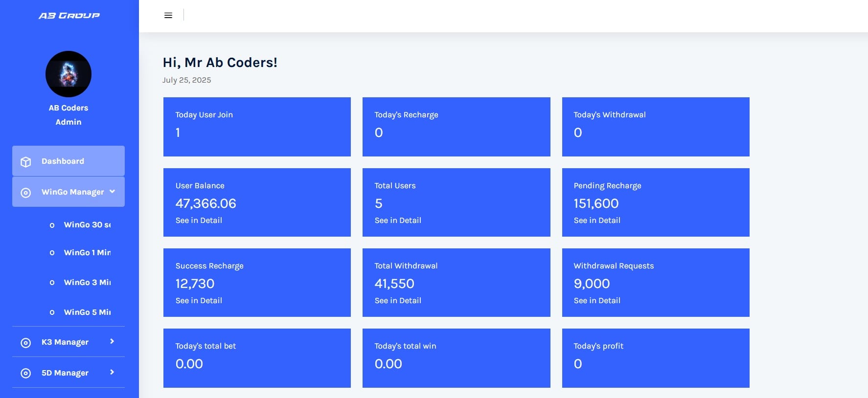
Task: Select the WinGo 3 Min submenu item
Action: click(x=87, y=283)
